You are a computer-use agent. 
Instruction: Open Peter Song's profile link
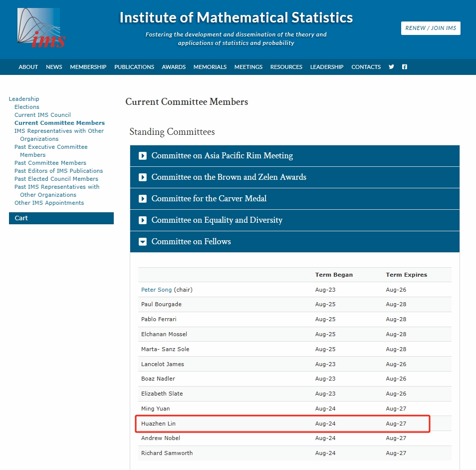(156, 290)
